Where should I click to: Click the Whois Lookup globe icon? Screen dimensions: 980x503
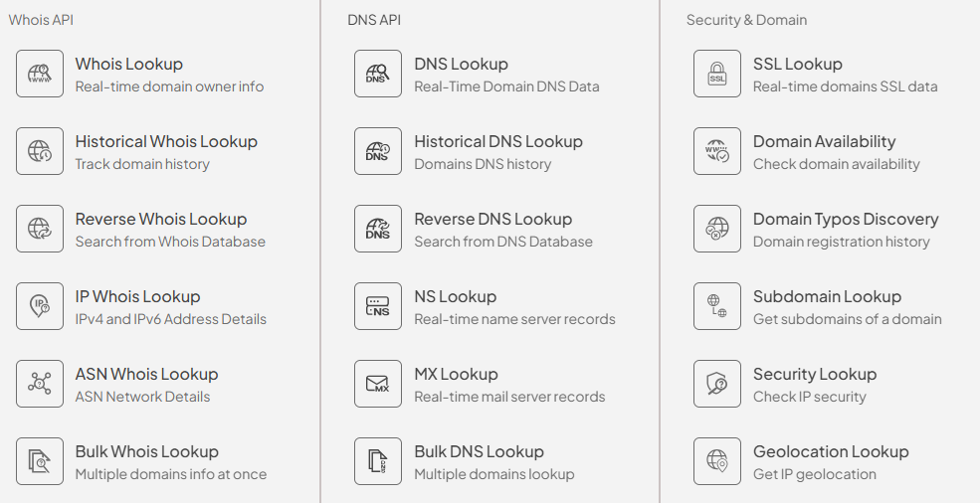(40, 74)
